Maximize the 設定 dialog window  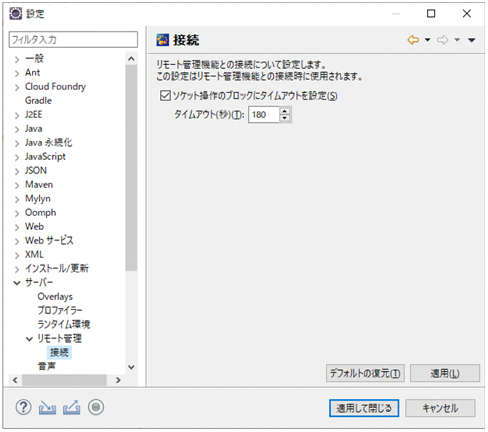[x=431, y=14]
